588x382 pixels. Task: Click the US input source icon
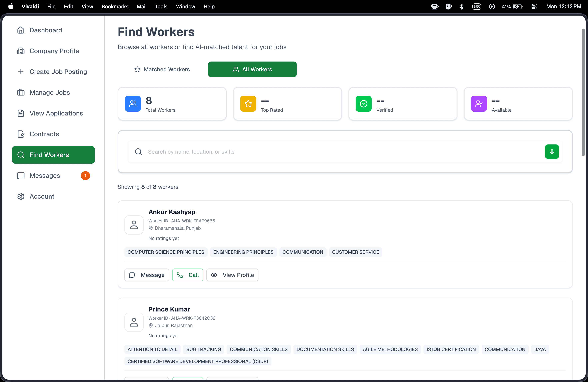coord(477,6)
